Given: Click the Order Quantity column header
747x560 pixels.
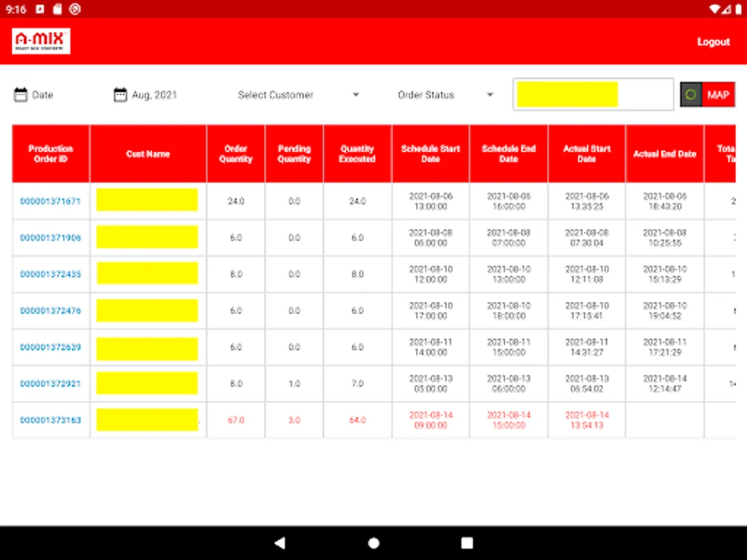Looking at the screenshot, I should 236,154.
